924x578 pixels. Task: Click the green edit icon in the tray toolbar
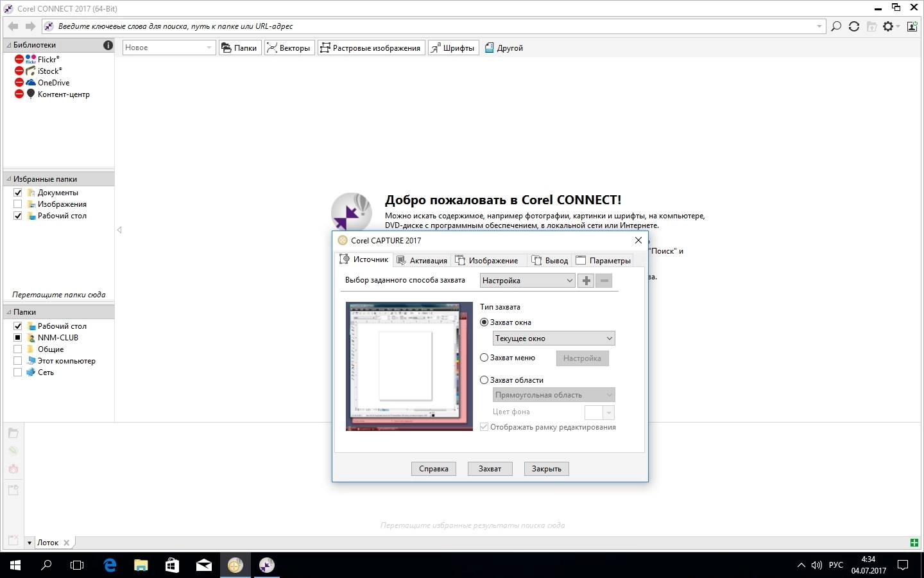click(13, 451)
